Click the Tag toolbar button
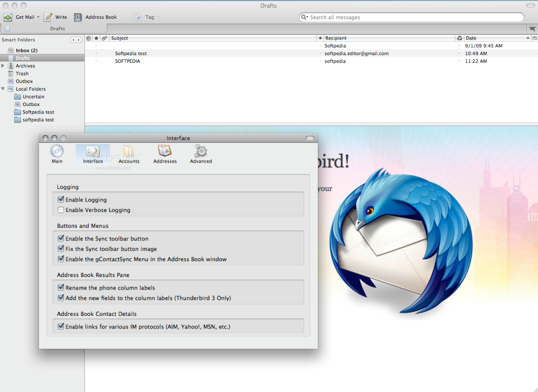 (144, 17)
